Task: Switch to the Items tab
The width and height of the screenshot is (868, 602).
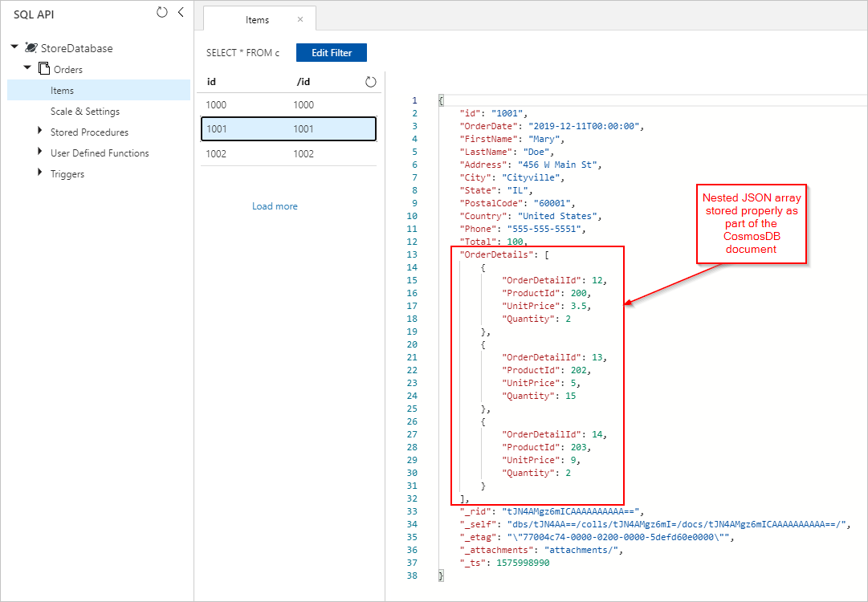Action: 259,18
